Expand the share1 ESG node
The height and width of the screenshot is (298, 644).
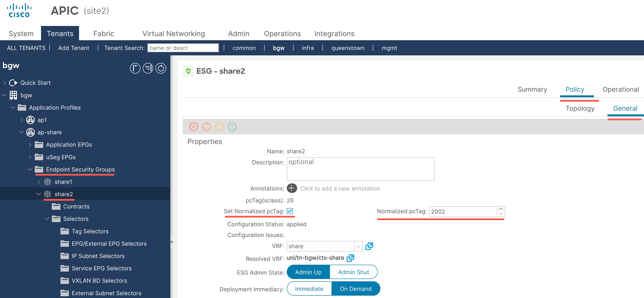(x=38, y=182)
